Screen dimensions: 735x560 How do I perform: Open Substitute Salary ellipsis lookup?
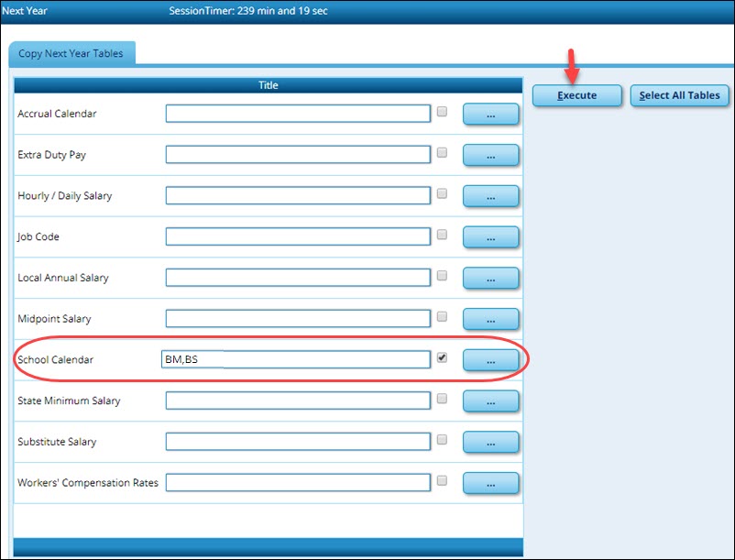490,442
